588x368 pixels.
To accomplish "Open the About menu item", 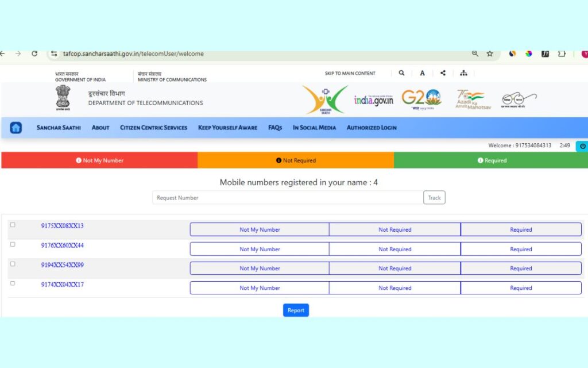I will pyautogui.click(x=100, y=128).
